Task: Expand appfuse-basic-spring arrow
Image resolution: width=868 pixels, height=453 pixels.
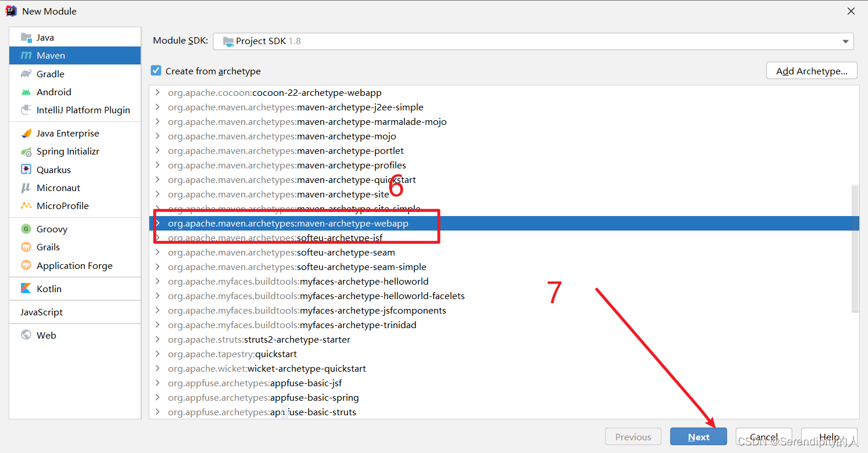Action: pos(157,397)
